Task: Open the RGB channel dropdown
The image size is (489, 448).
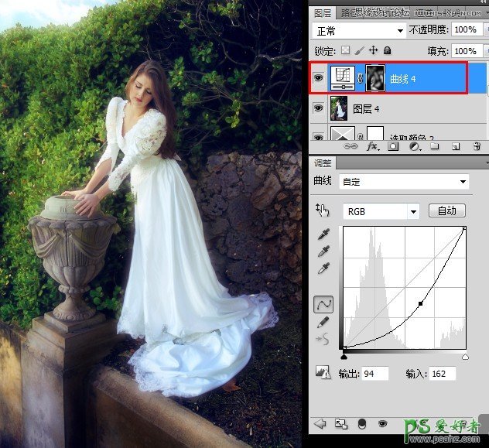Action: point(381,211)
